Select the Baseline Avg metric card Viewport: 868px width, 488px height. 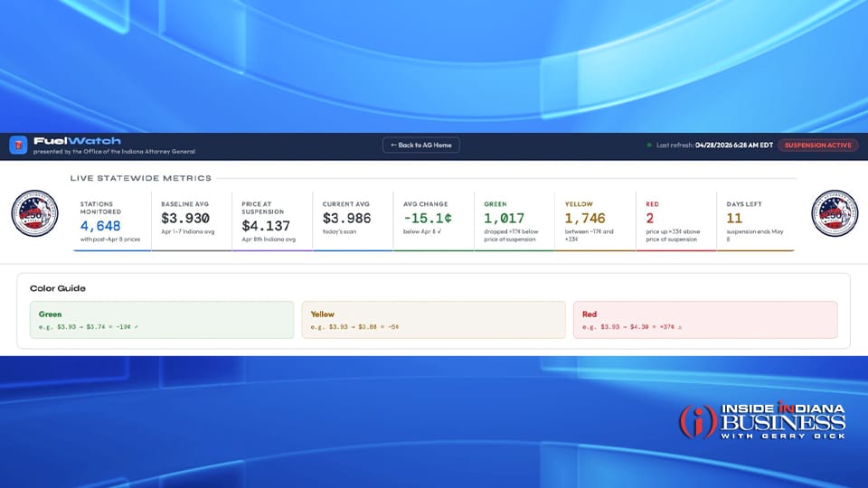(x=191, y=221)
